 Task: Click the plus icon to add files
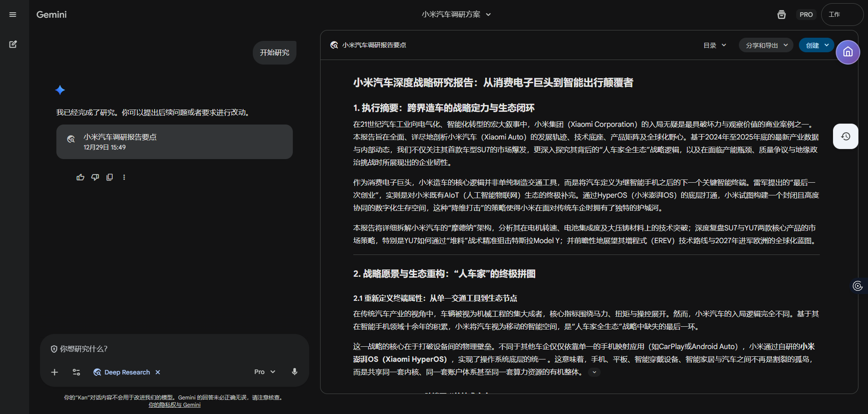[55, 372]
